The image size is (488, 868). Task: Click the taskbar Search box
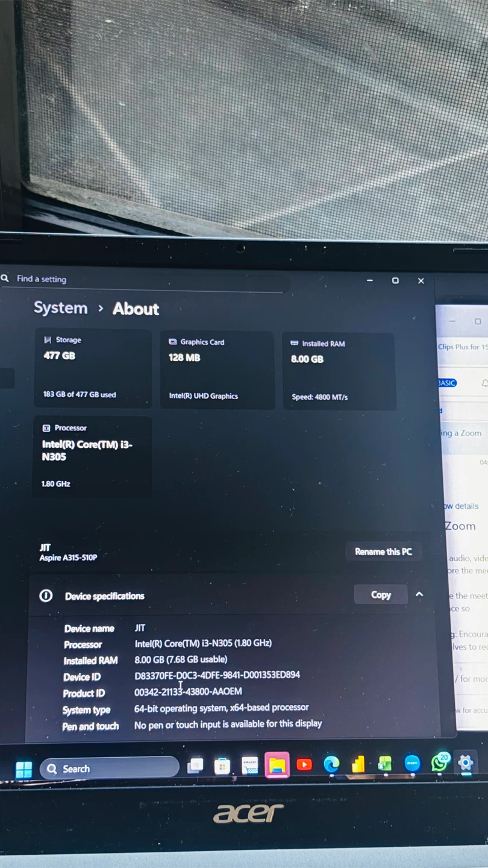[110, 769]
